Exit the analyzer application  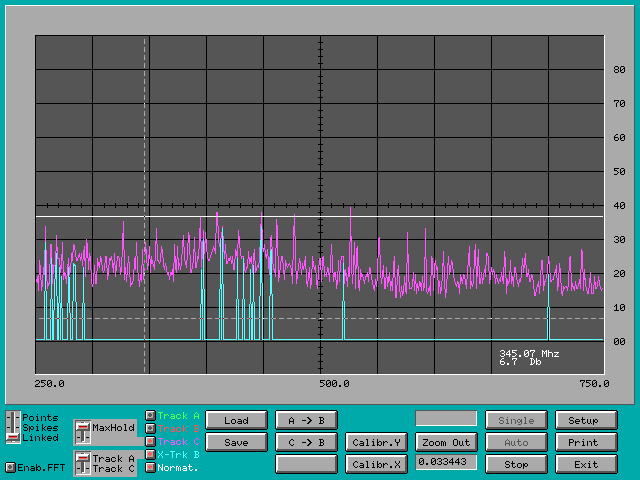[586, 464]
